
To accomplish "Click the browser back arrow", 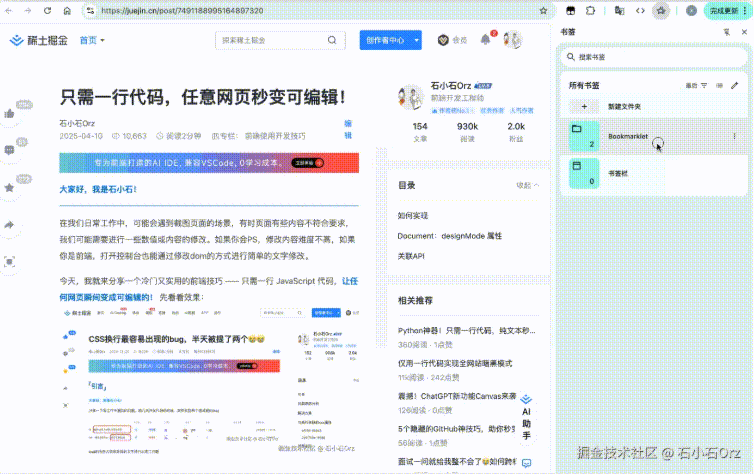I will click(9, 11).
